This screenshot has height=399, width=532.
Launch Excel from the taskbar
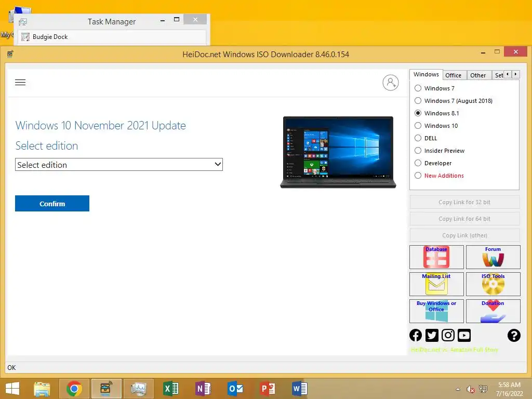click(170, 389)
